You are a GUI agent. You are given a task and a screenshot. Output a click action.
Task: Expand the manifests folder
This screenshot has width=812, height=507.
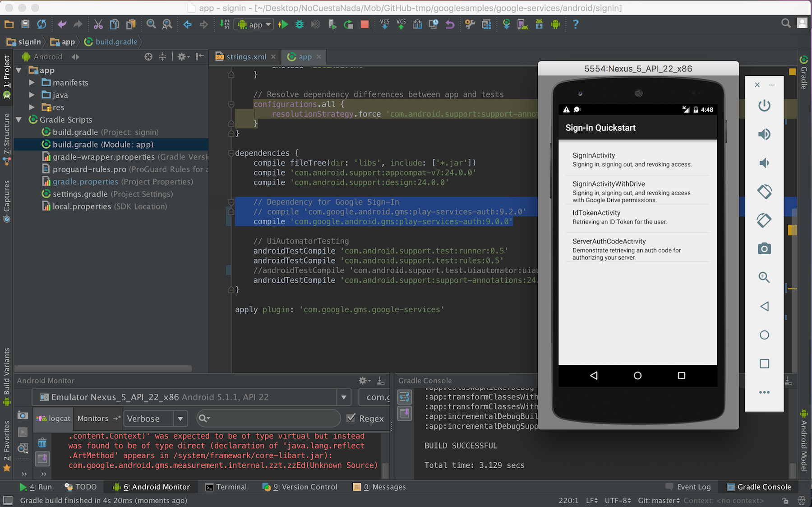coord(32,83)
